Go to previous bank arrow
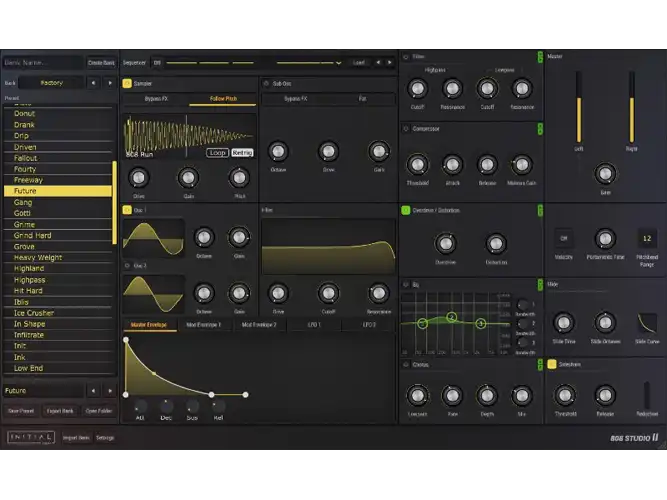 [x=93, y=83]
